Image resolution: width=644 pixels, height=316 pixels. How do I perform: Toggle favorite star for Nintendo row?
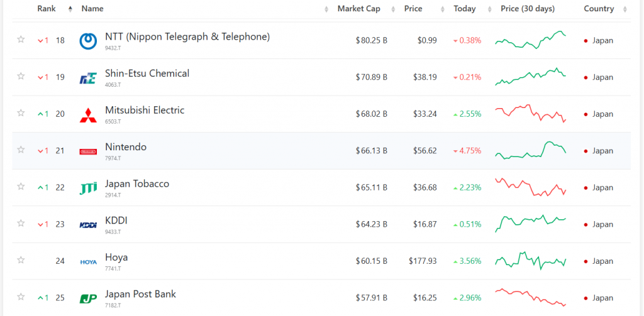point(21,150)
